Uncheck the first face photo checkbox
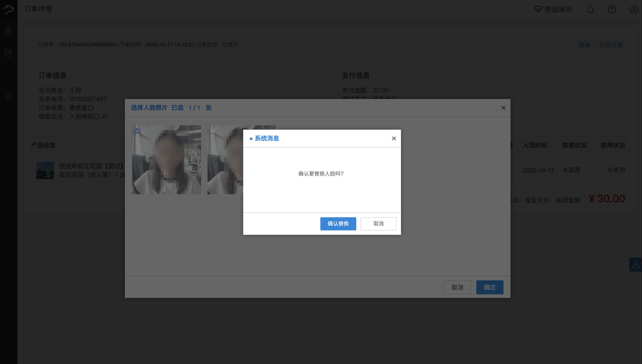Screen dimensions: 642x364 coord(138,131)
